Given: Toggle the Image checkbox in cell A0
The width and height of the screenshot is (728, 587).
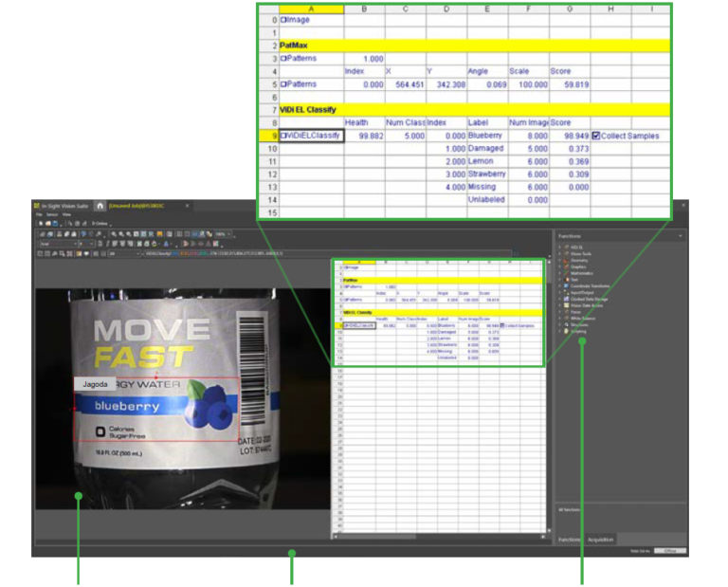Looking at the screenshot, I should [x=283, y=19].
